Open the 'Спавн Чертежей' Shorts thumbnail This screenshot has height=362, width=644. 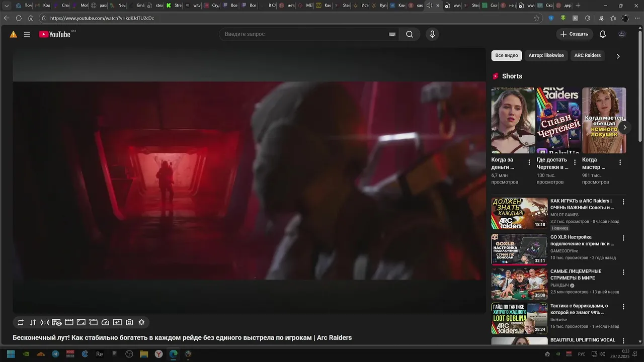pyautogui.click(x=558, y=120)
